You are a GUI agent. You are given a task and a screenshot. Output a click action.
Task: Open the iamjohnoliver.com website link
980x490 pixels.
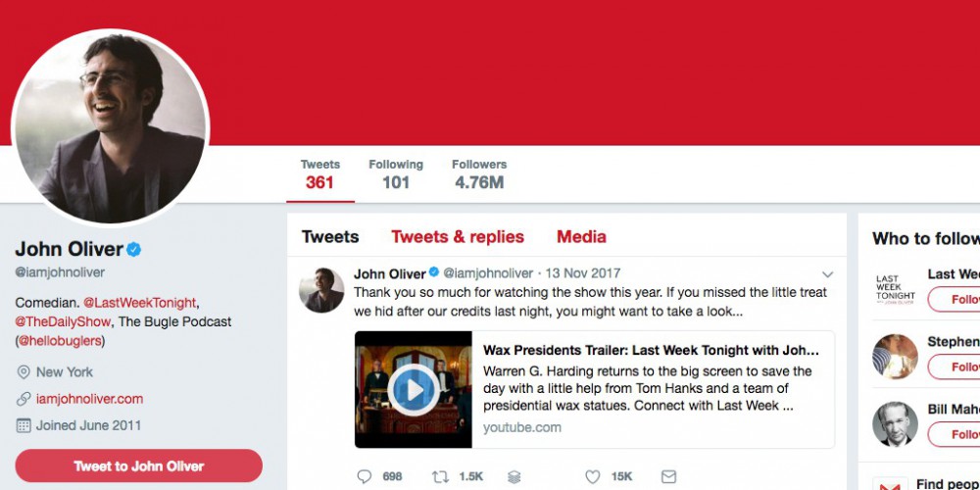pos(89,399)
